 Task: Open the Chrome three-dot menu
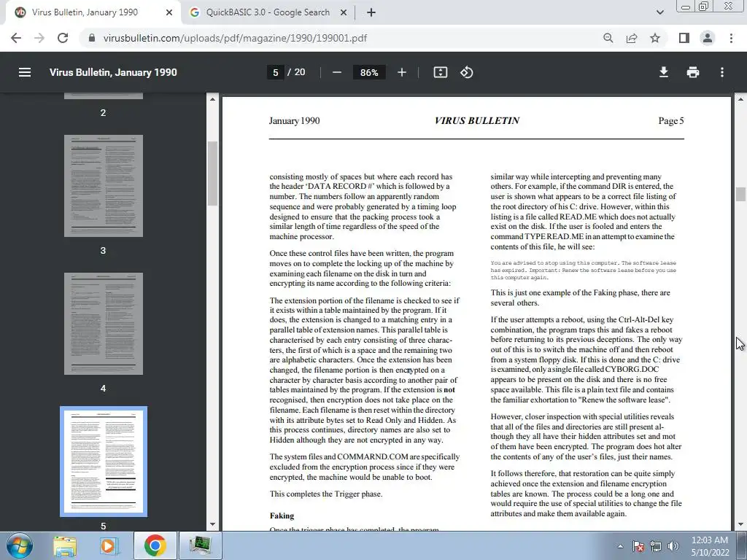point(731,38)
